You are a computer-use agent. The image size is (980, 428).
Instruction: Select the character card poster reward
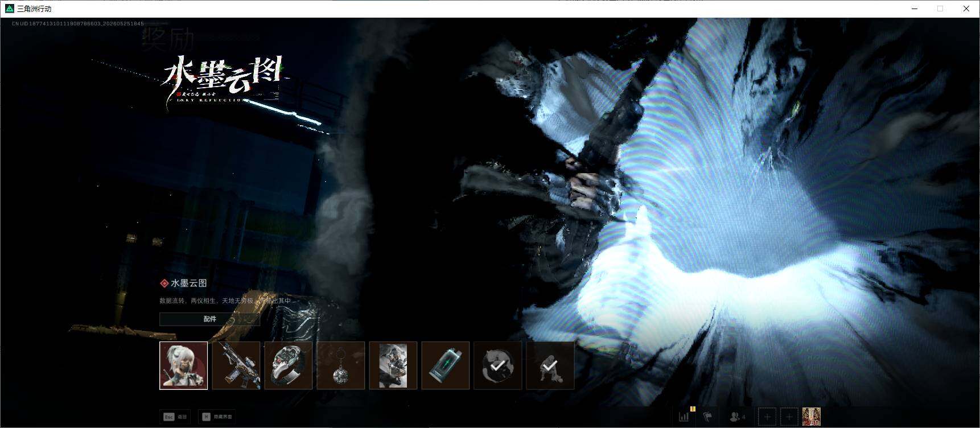(x=393, y=365)
